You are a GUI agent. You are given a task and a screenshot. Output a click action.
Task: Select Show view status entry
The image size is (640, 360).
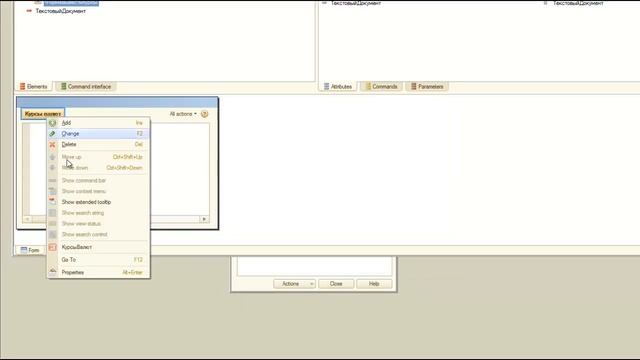tap(98, 224)
